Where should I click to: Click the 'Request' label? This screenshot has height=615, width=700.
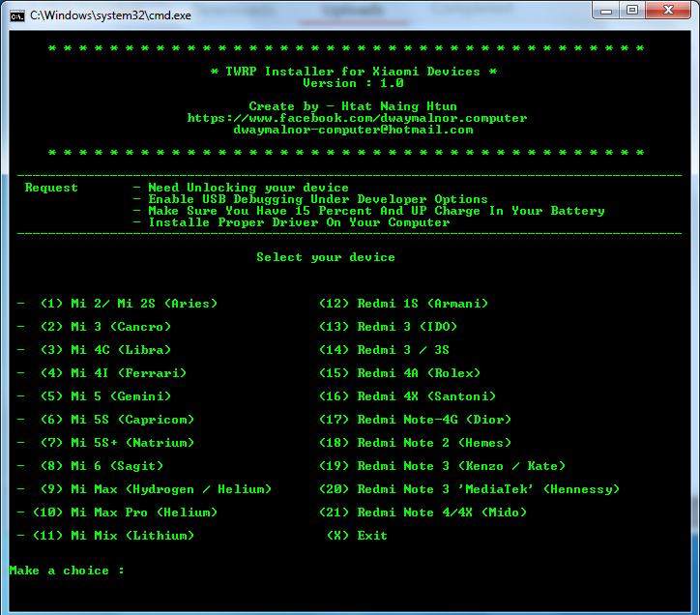51,188
